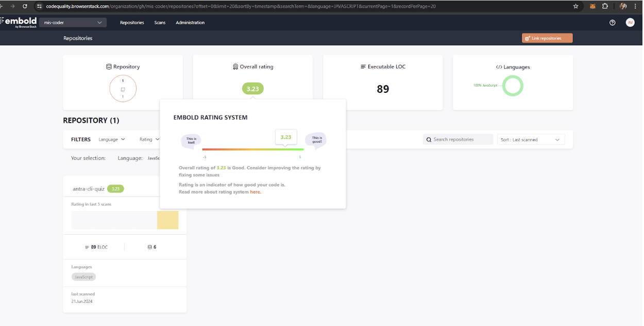Click the EMBOLD RATING SYSTEM title
This screenshot has width=644, height=326.
[x=210, y=118]
